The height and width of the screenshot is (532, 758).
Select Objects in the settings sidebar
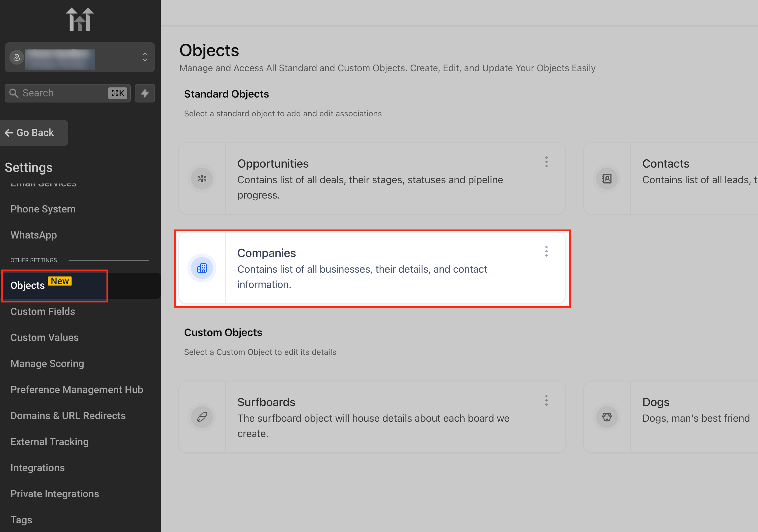tap(28, 285)
